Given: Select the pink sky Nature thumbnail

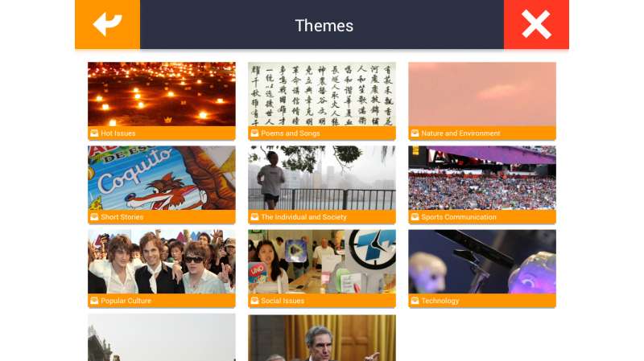Looking at the screenshot, I should [481, 94].
